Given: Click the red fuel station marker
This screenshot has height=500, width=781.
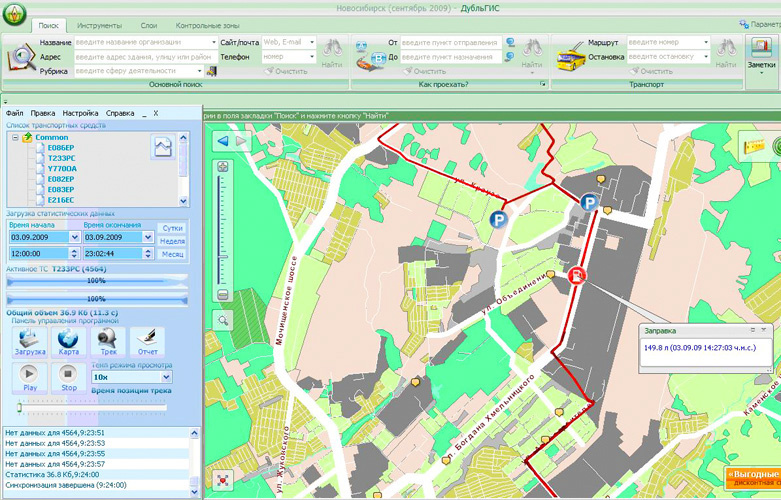Looking at the screenshot, I should [577, 275].
